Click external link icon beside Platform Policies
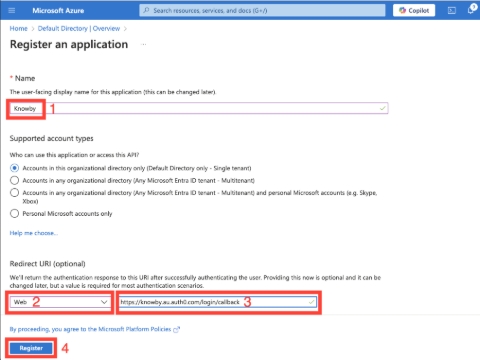This screenshot has width=480, height=360. 177,330
